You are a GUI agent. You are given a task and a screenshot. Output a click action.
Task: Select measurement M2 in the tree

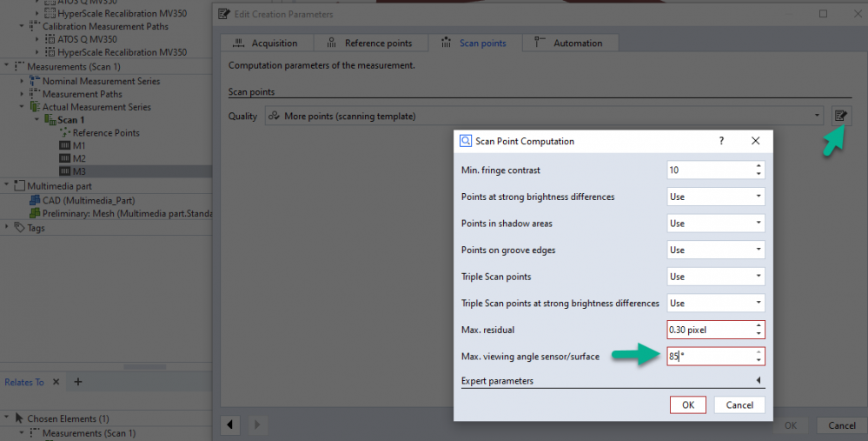78,159
